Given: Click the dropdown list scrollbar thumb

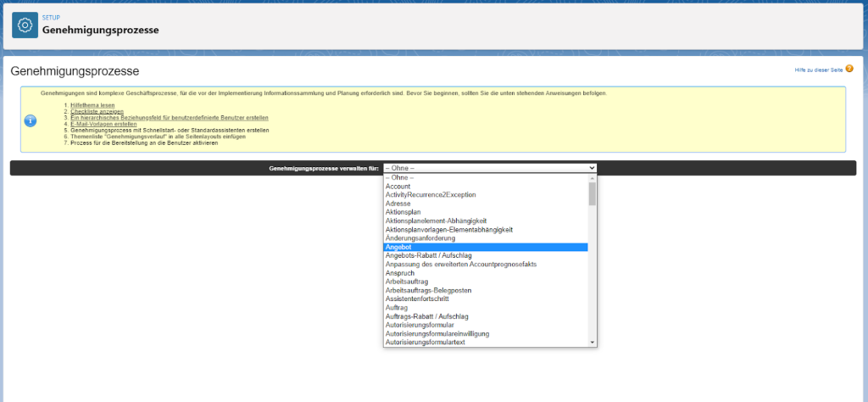Looking at the screenshot, I should 593,194.
